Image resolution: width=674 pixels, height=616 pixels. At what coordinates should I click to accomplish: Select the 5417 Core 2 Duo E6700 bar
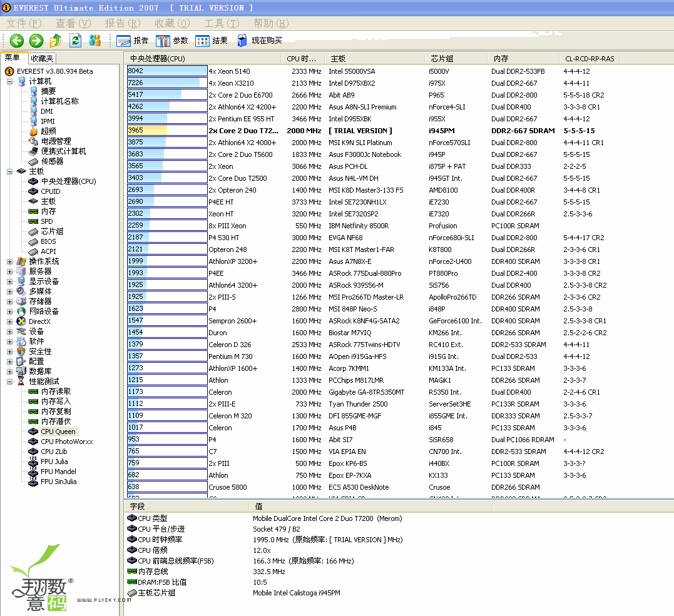167,95
